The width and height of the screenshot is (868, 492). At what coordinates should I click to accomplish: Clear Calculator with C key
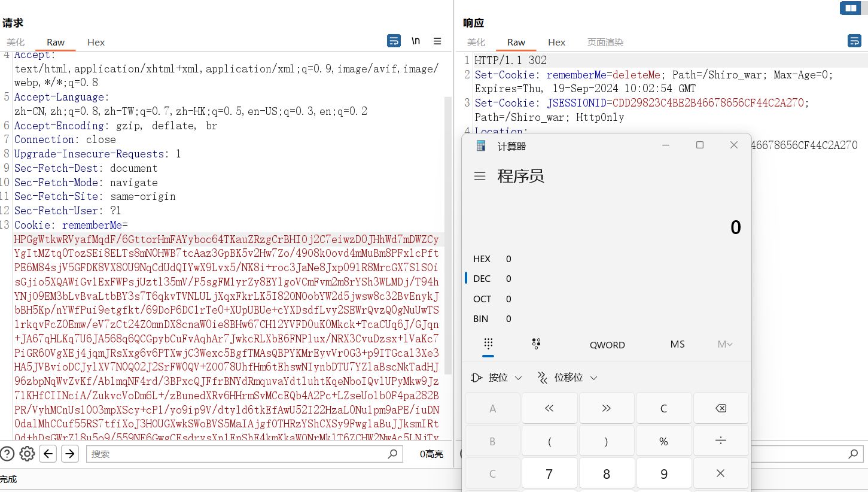click(663, 408)
